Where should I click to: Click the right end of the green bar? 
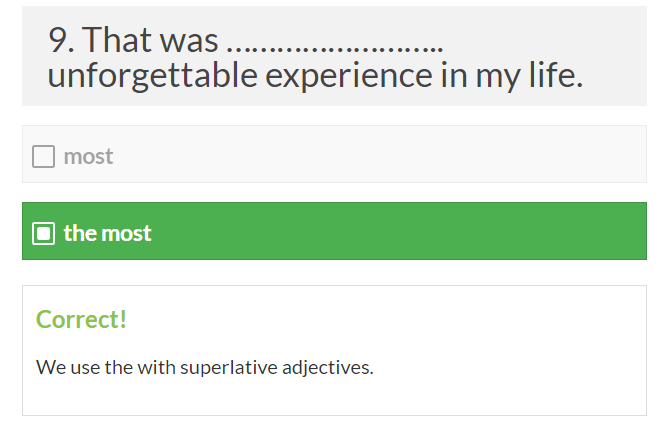(x=625, y=232)
